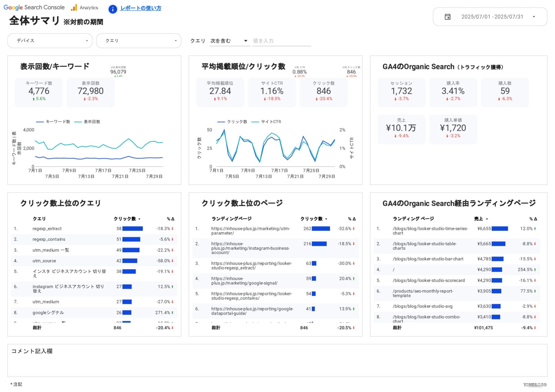Viewport: 555px width, 392px height.
Task: Click the blue bar for regexp_extract row
Action: (133, 229)
